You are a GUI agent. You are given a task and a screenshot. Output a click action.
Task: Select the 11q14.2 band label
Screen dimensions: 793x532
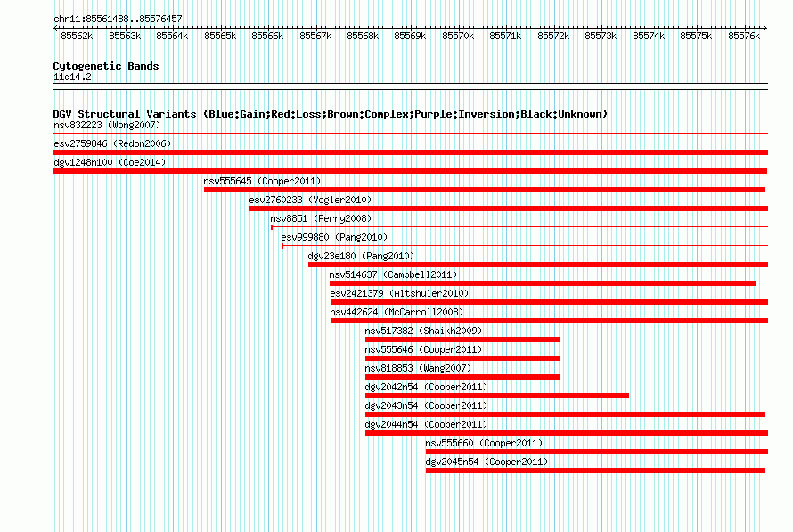point(72,77)
